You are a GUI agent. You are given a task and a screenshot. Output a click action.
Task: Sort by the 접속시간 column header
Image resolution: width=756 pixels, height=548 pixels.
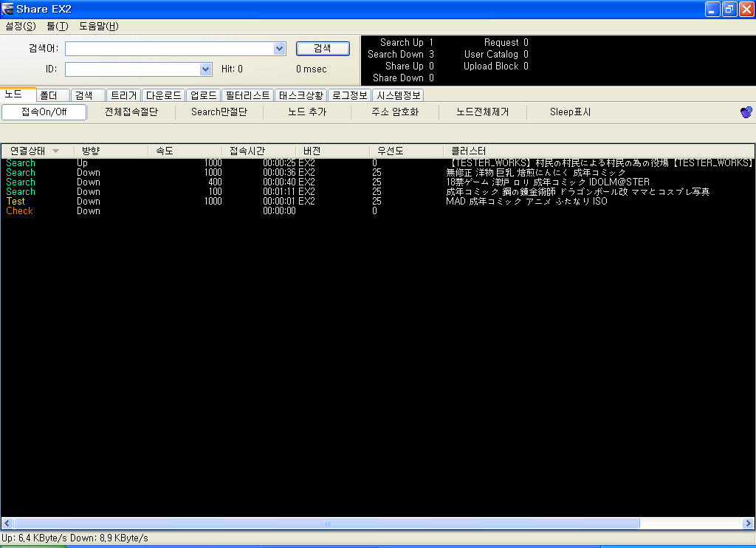tap(259, 151)
